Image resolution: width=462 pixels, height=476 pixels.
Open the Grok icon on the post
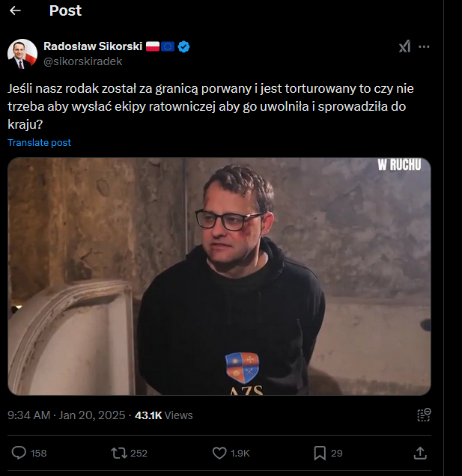[404, 46]
